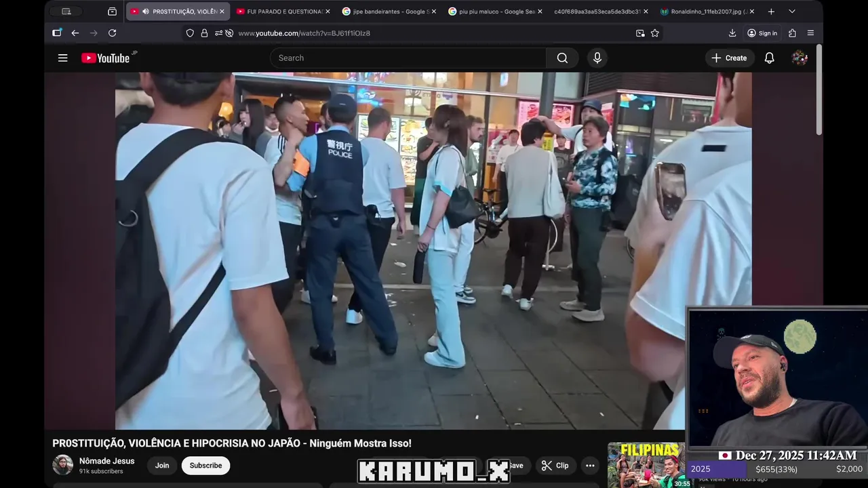The image size is (868, 488).
Task: Go back with the browser back arrow
Action: click(x=75, y=33)
